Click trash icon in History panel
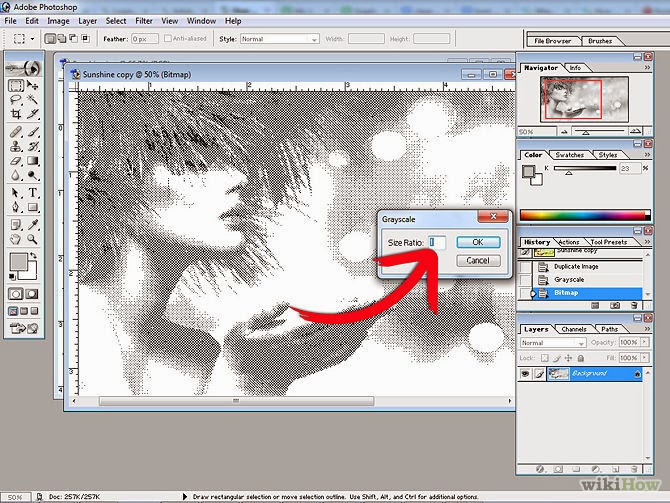Viewport: 670px width, 503px height. (634, 305)
